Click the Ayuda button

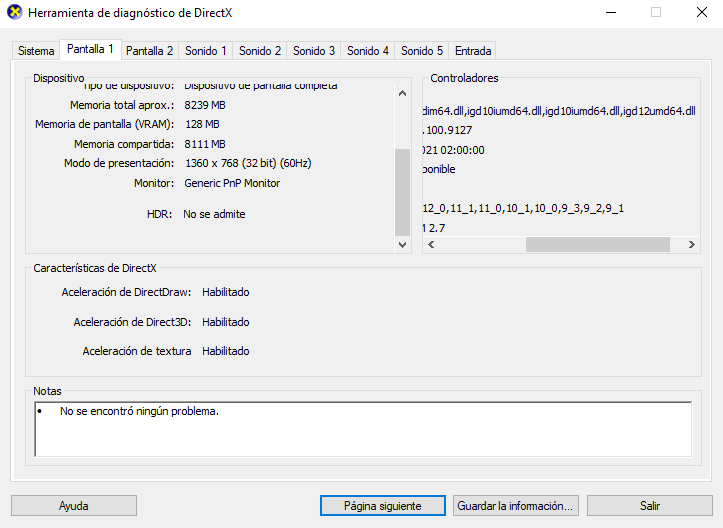click(74, 506)
